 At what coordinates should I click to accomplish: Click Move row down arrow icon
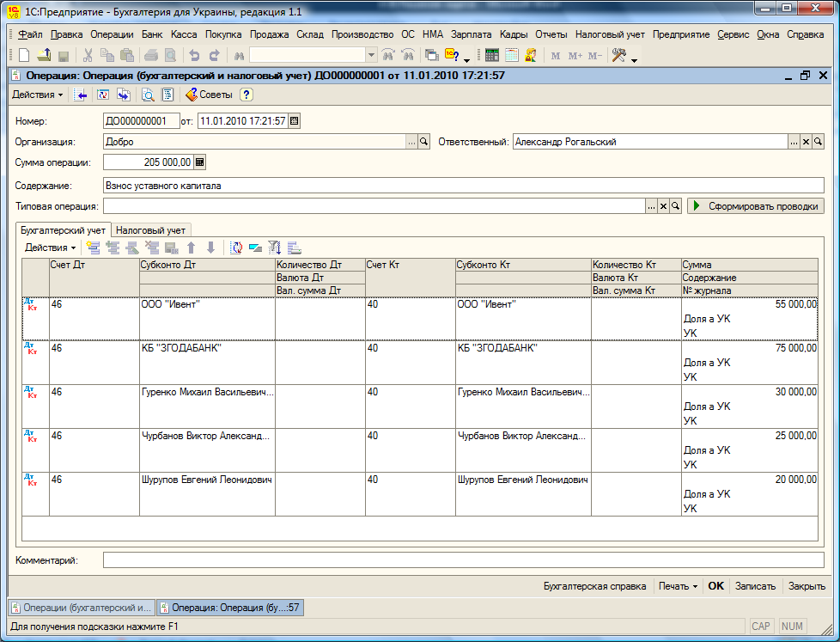211,248
